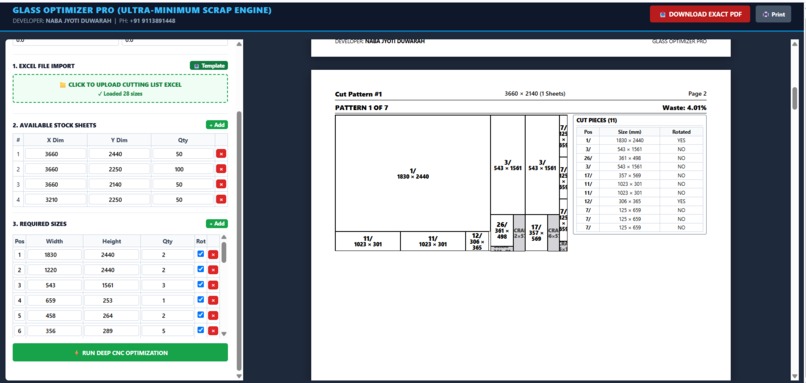806x383 pixels.
Task: Remove required size 356 x 289
Action: (x=213, y=331)
